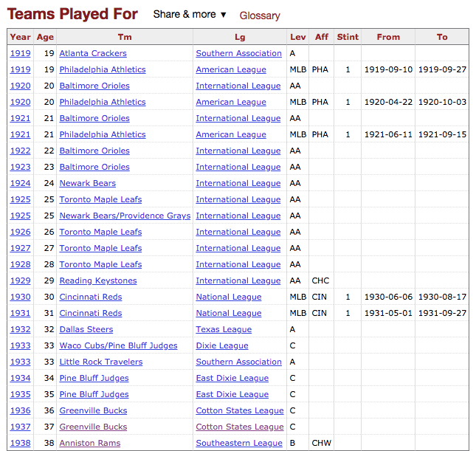Open the Share & more dropdown
The height and width of the screenshot is (451, 476).
coord(190,15)
